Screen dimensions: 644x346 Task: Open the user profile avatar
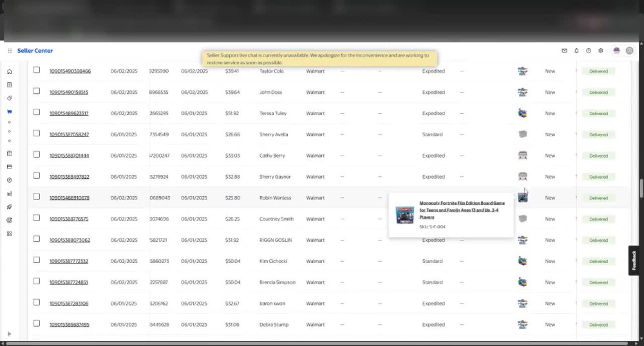tap(629, 50)
